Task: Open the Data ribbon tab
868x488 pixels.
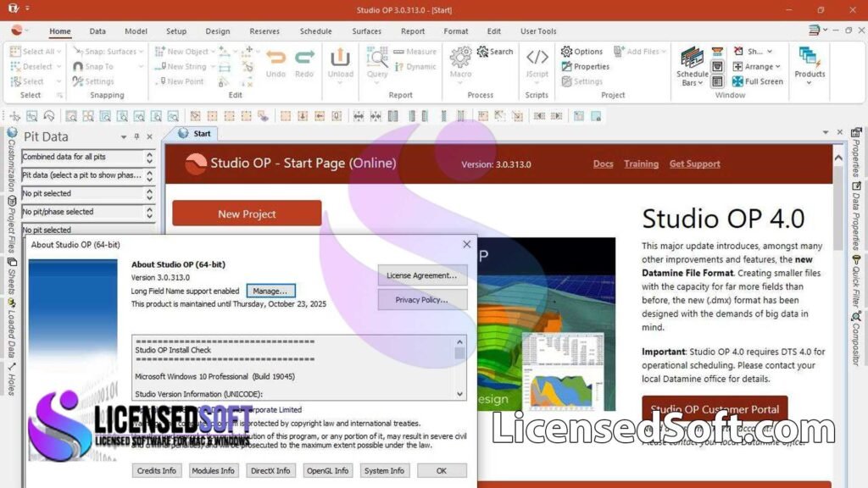Action: 97,31
